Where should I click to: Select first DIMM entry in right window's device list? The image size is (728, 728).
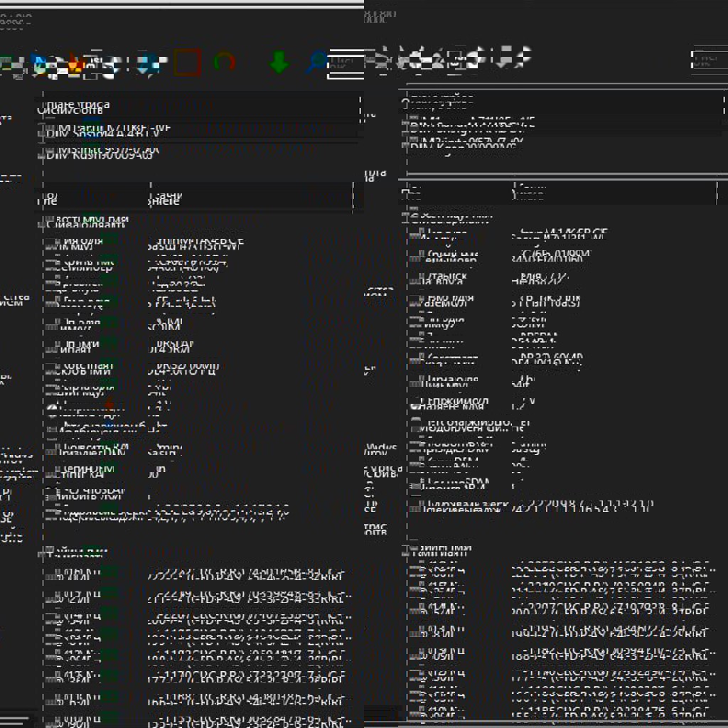coord(469,123)
